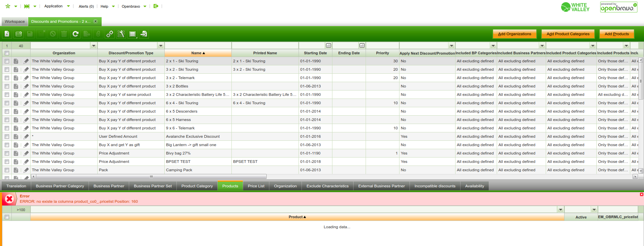Switch to the Product Category subtab
The width and height of the screenshot is (644, 246).
(197, 186)
